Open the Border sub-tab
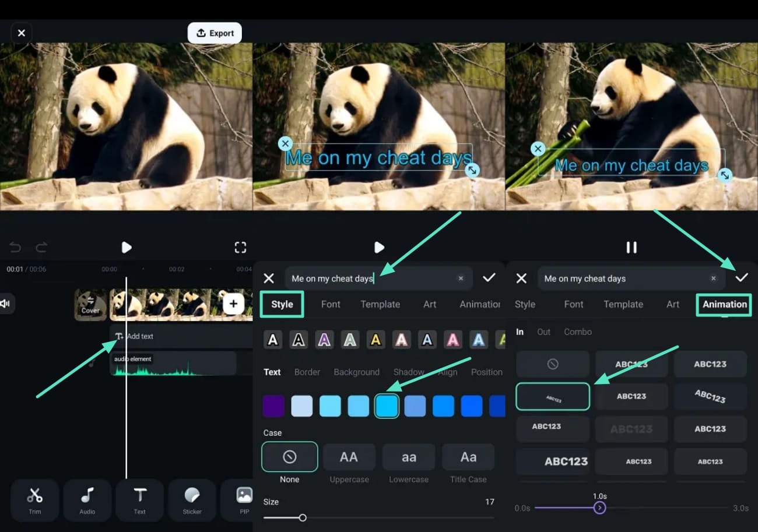 tap(307, 372)
